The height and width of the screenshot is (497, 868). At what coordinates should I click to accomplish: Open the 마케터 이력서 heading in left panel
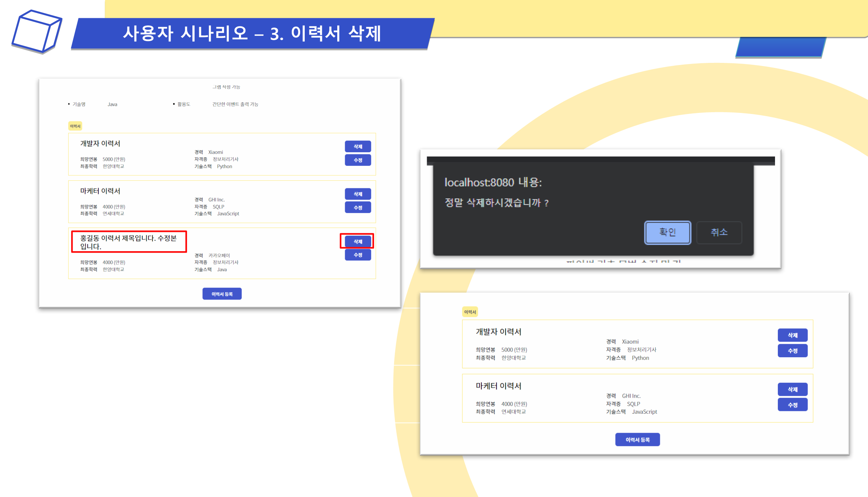[x=100, y=191]
